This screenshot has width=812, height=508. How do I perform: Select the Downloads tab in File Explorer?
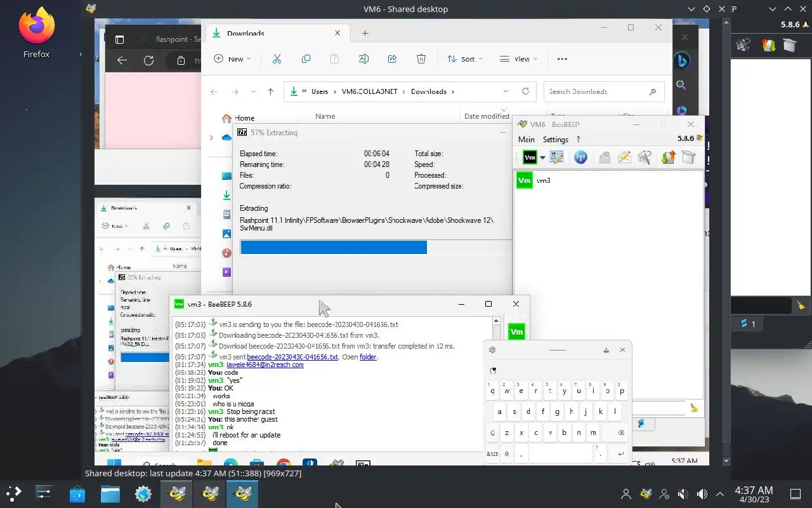tap(277, 33)
